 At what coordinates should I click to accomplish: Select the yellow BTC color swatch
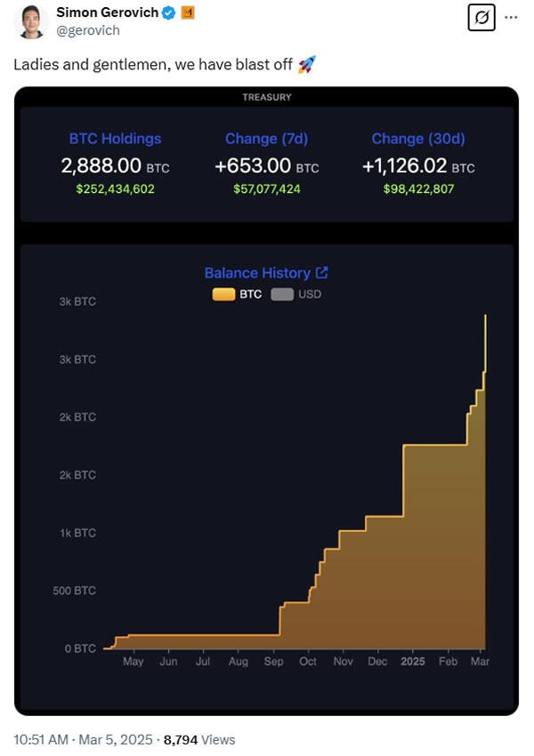click(x=222, y=294)
